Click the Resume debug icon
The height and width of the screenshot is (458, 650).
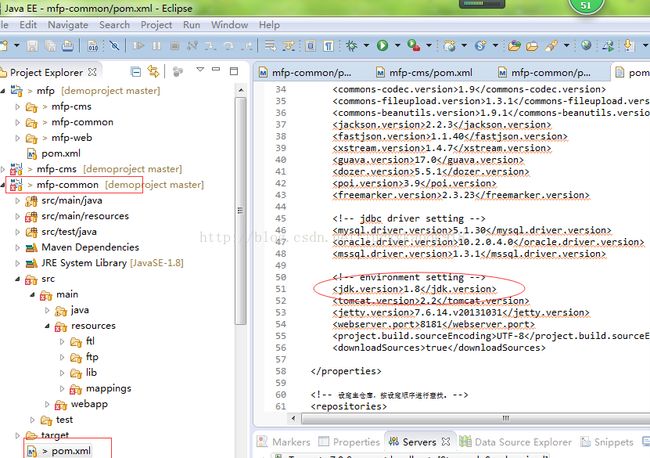click(138, 45)
